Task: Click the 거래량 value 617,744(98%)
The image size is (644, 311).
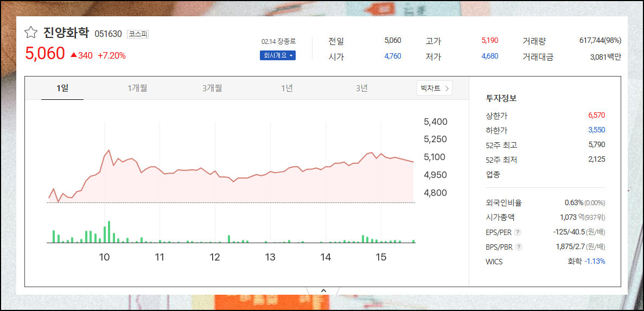Action: pos(600,41)
